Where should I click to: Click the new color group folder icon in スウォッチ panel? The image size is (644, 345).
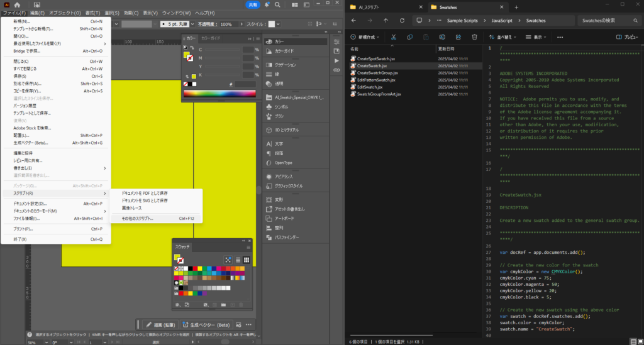[223, 305]
